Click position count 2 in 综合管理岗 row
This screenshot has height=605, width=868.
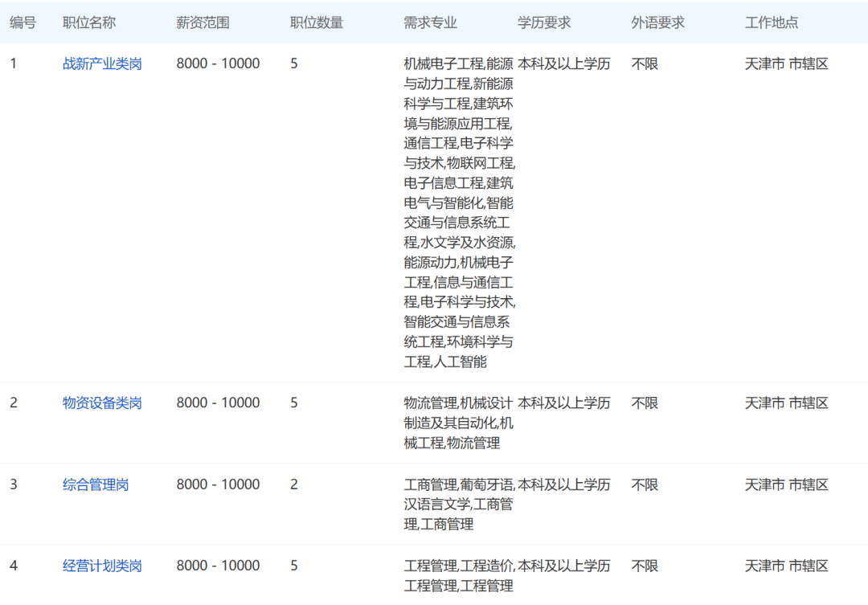pos(294,484)
